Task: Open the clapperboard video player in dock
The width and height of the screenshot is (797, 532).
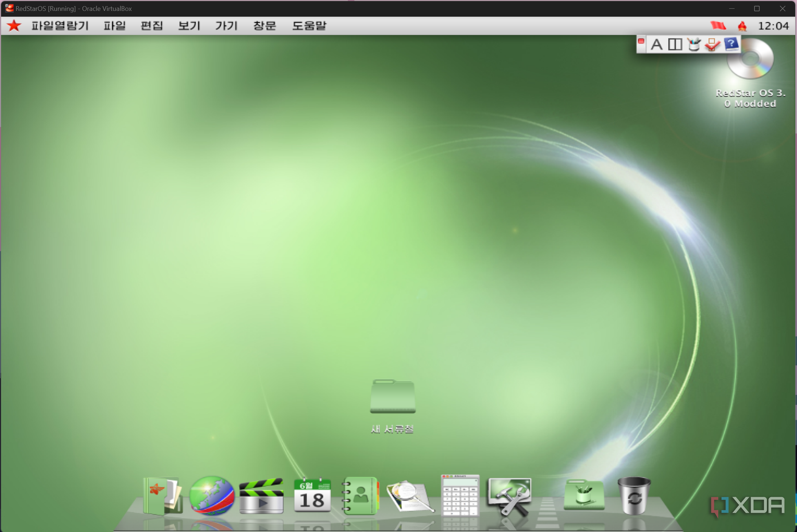Action: click(x=261, y=496)
